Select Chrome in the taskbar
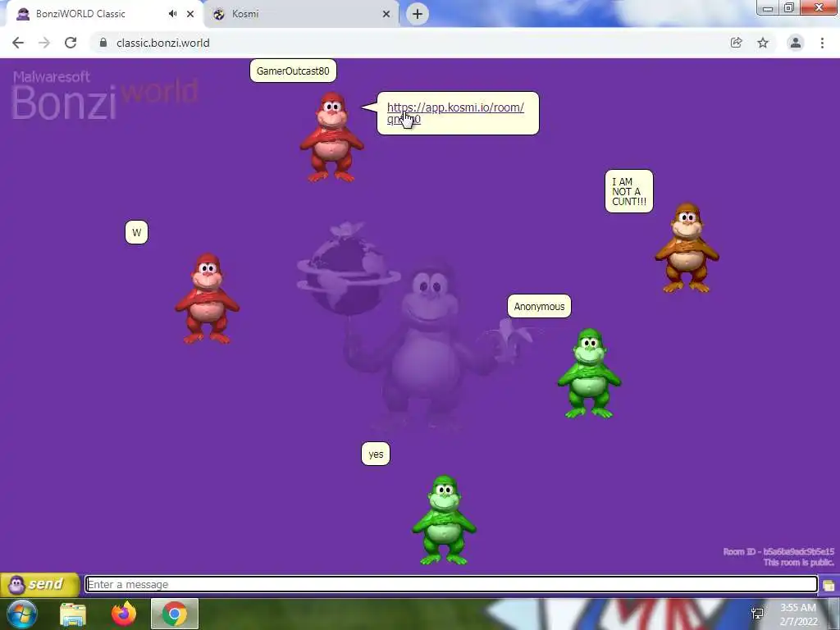This screenshot has width=840, height=630. (175, 614)
